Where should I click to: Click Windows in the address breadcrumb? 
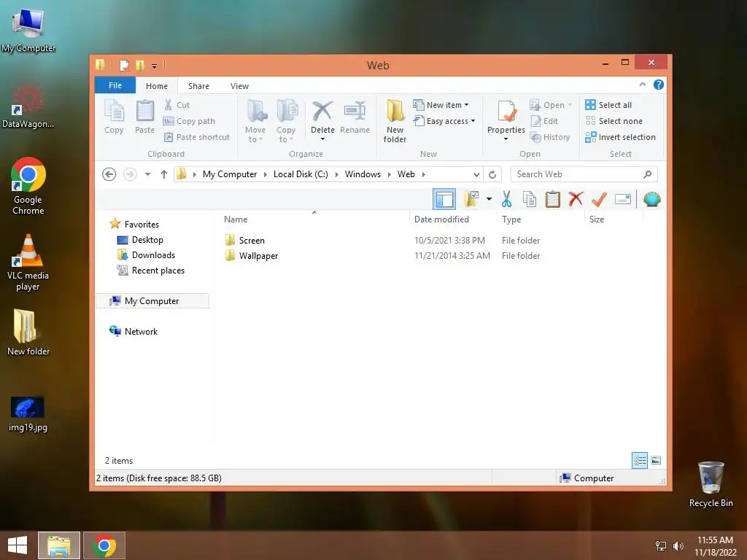click(363, 174)
